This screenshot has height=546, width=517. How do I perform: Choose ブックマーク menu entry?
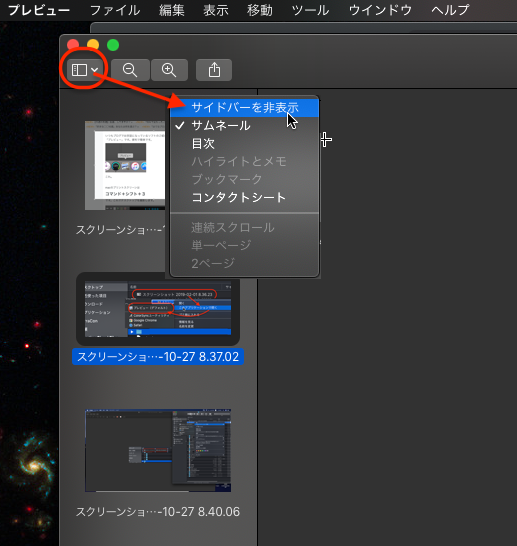[244, 179]
